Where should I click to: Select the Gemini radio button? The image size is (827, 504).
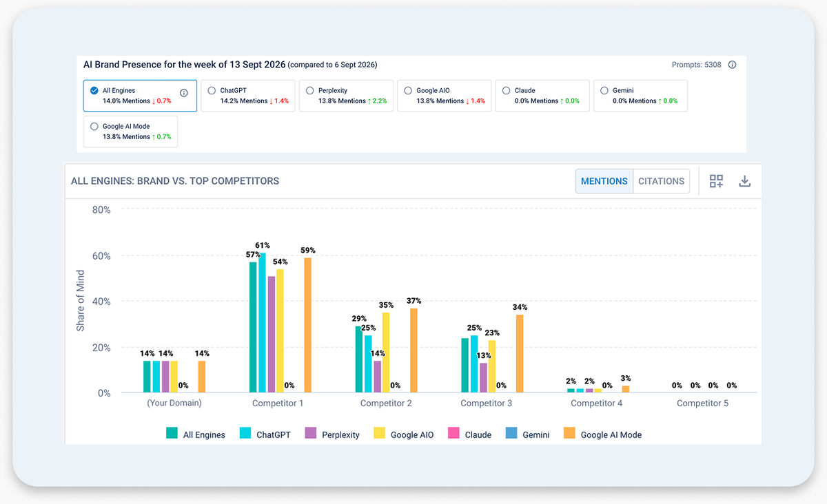604,90
